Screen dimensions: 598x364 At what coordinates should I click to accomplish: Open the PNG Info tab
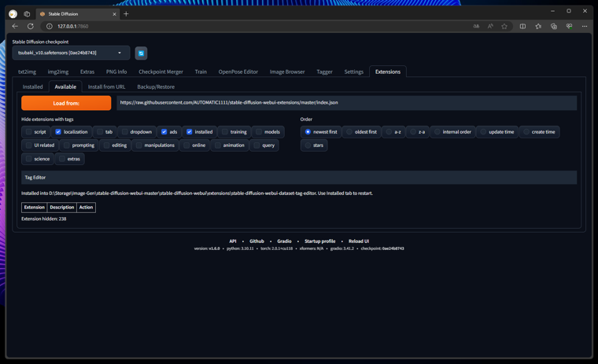[116, 72]
